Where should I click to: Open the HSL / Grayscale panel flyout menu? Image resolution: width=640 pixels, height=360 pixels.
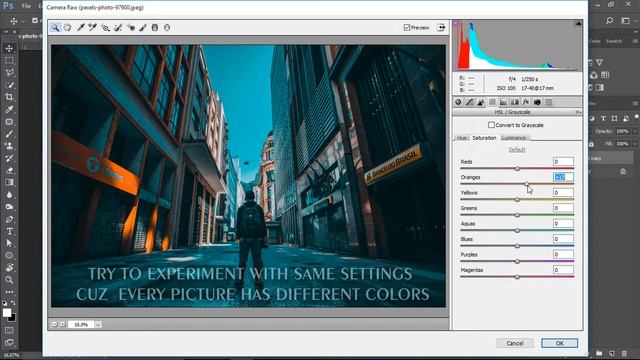(578, 112)
